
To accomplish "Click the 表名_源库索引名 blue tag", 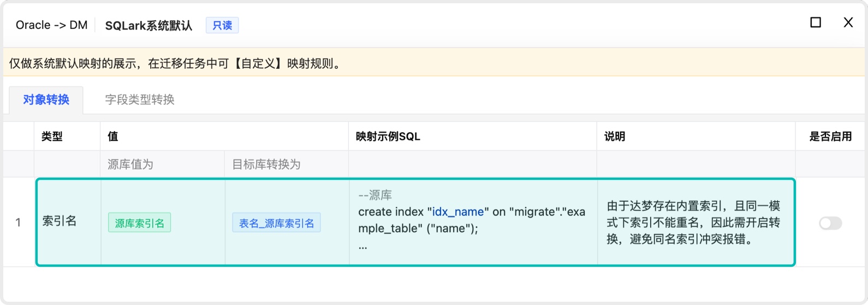I will tap(276, 223).
